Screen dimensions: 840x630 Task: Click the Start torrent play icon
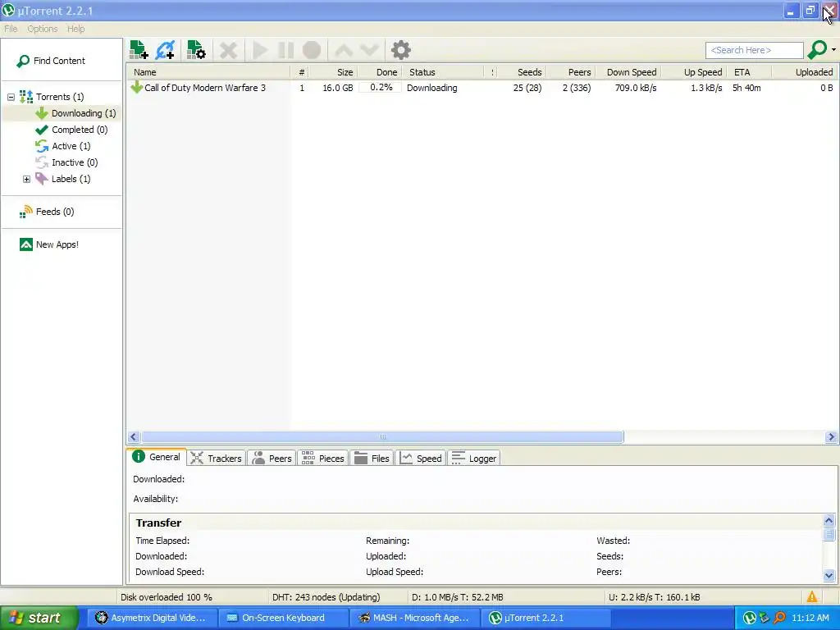(260, 50)
